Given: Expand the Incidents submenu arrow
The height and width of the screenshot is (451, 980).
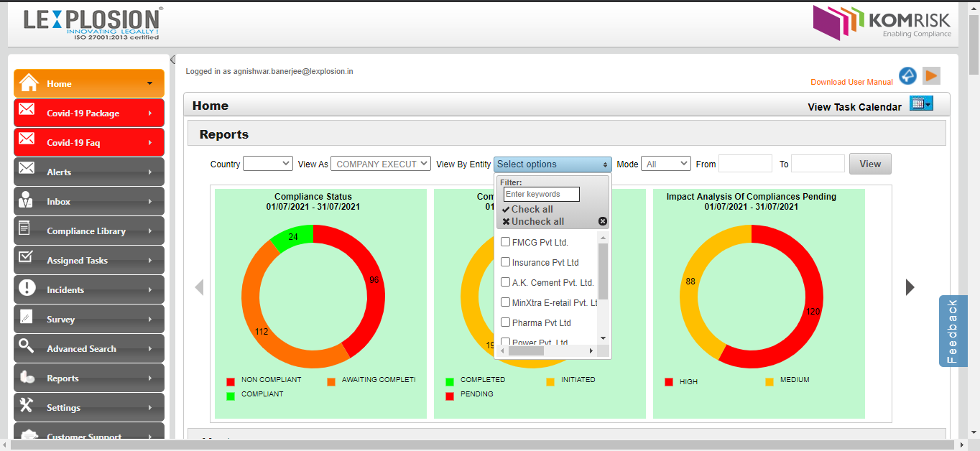Looking at the screenshot, I should tap(149, 289).
